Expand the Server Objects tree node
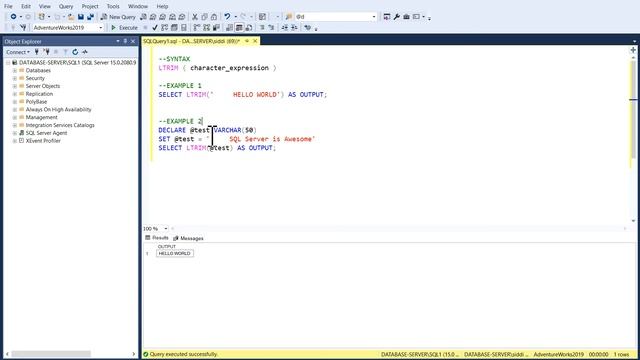The height and width of the screenshot is (360, 640). [x=15, y=86]
